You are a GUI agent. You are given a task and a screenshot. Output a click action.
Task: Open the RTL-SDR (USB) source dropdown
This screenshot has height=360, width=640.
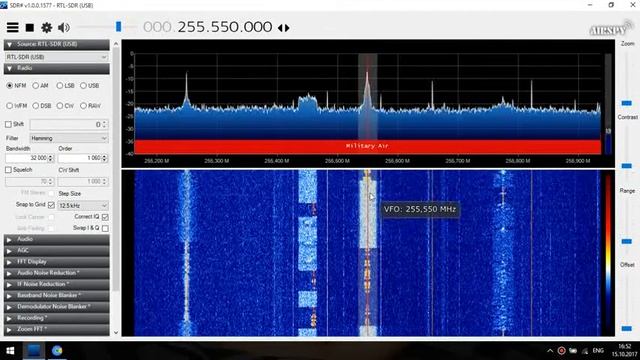coord(56,57)
